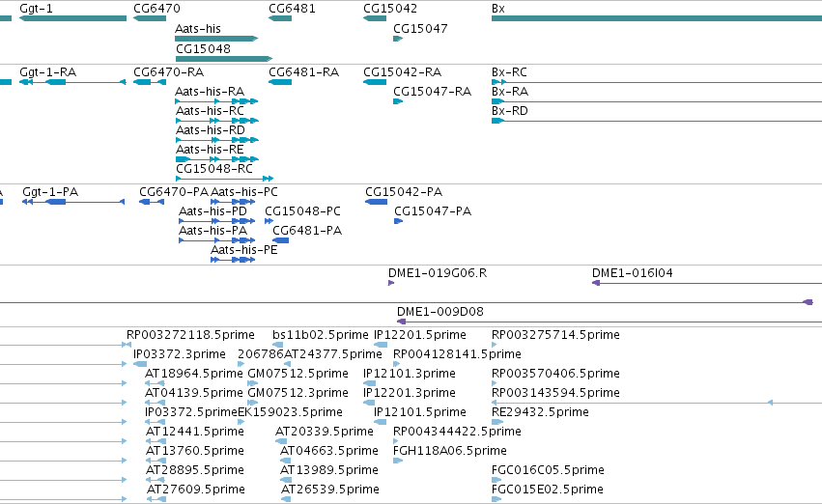Select the Aats-his-RC transcript label
The image size is (822, 504).
(x=210, y=110)
